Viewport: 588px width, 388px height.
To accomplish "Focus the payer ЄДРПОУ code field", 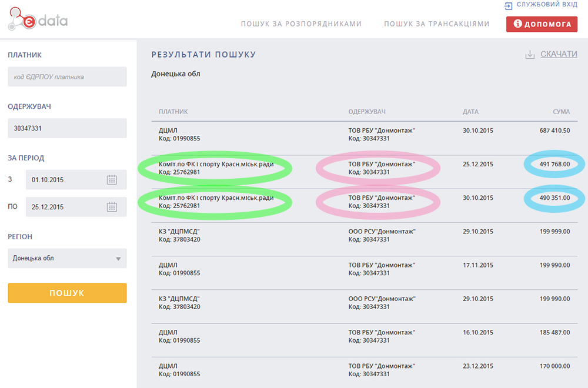I will click(x=67, y=76).
